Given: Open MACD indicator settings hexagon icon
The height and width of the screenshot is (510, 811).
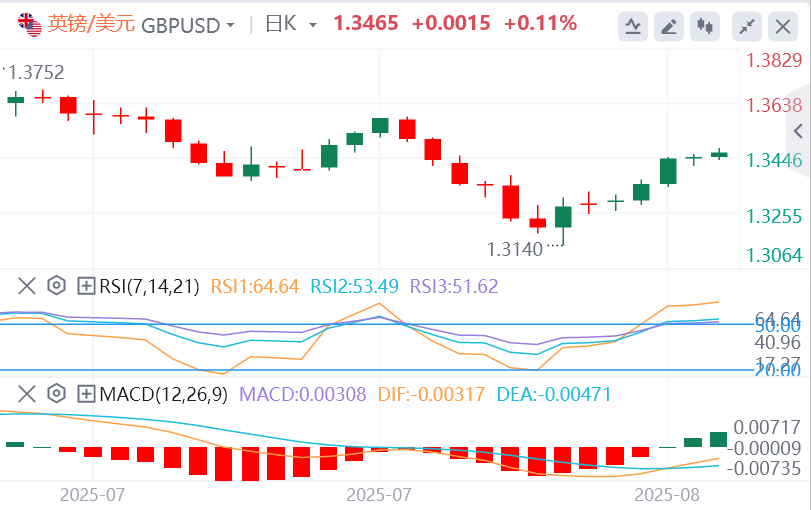Looking at the screenshot, I should [57, 394].
